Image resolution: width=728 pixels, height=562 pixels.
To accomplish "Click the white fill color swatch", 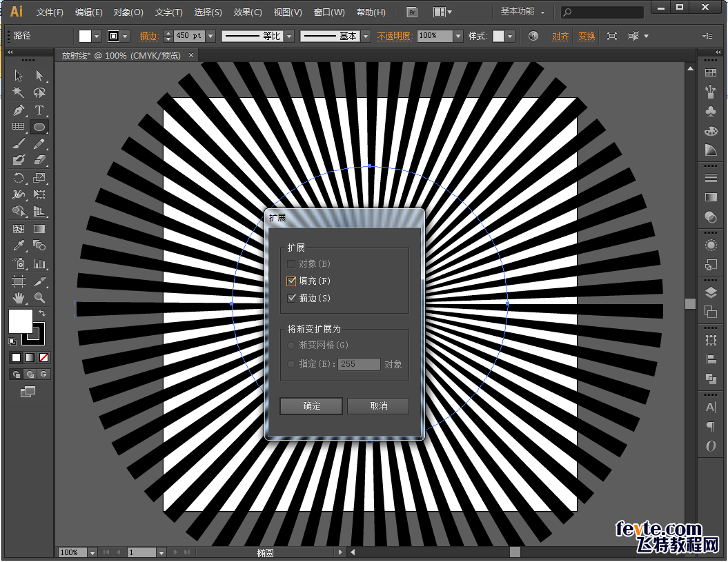I will (20, 320).
